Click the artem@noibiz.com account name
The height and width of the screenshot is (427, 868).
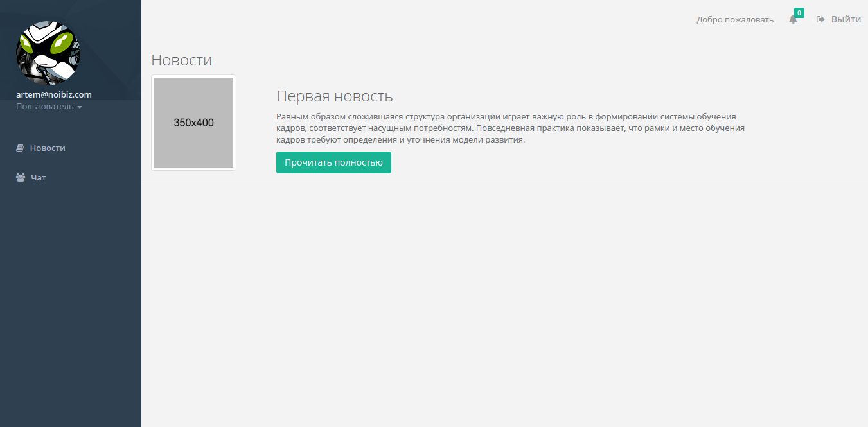[x=54, y=94]
